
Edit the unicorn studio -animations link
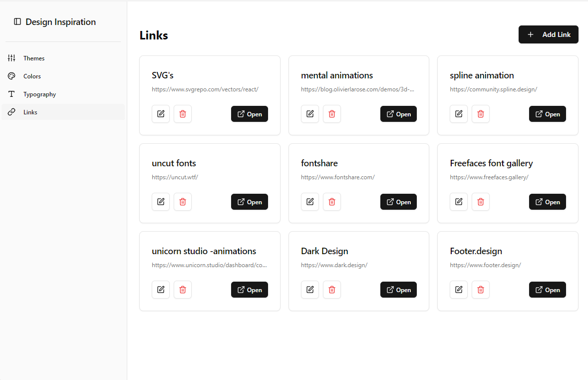(161, 290)
